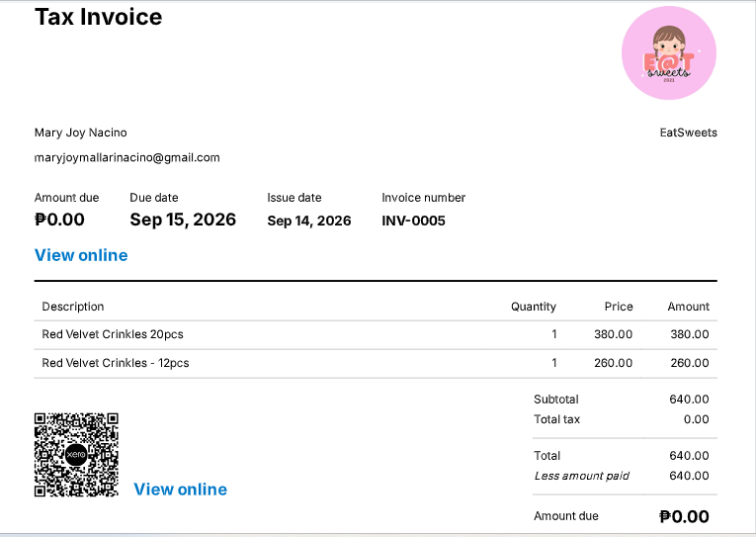
Task: Click the Less amount paid label
Action: (581, 476)
